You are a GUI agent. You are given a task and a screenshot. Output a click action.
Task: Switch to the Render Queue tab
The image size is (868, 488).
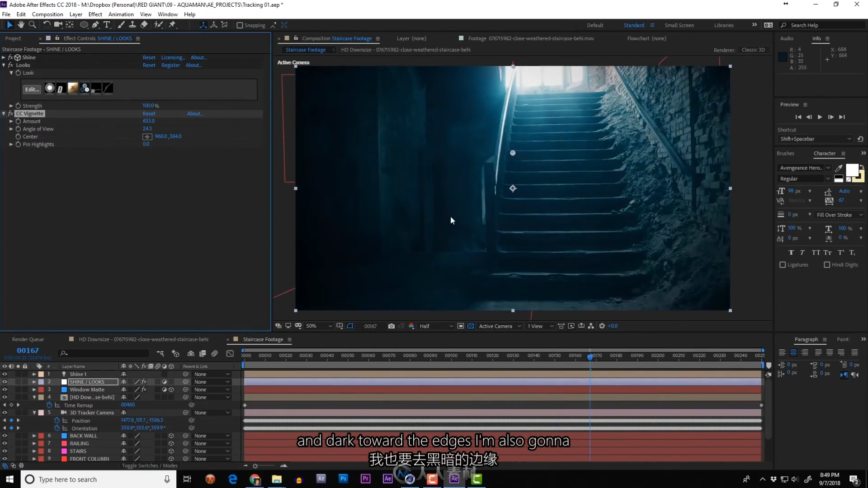tap(28, 339)
